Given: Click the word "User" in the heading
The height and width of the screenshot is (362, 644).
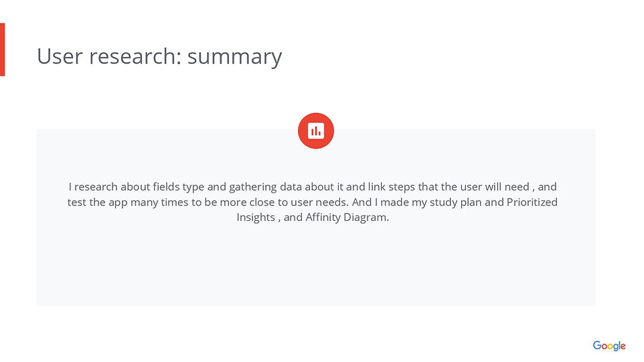Looking at the screenshot, I should coord(59,56).
